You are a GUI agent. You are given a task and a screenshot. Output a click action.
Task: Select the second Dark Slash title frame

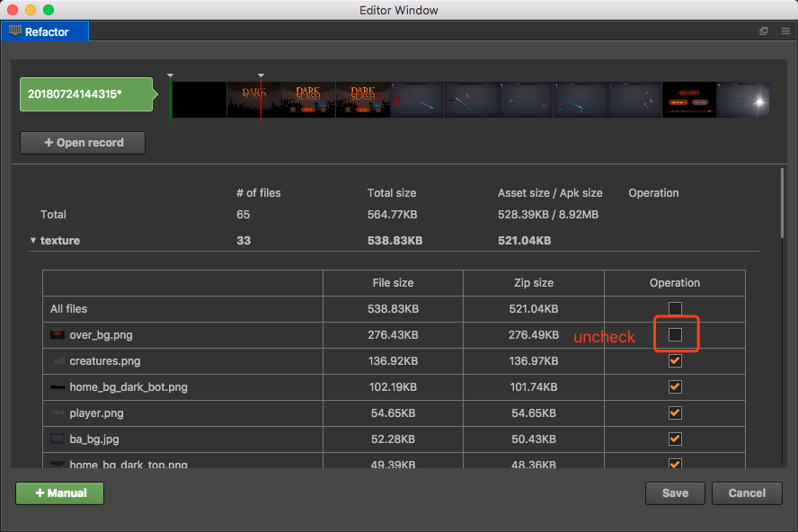(308, 100)
